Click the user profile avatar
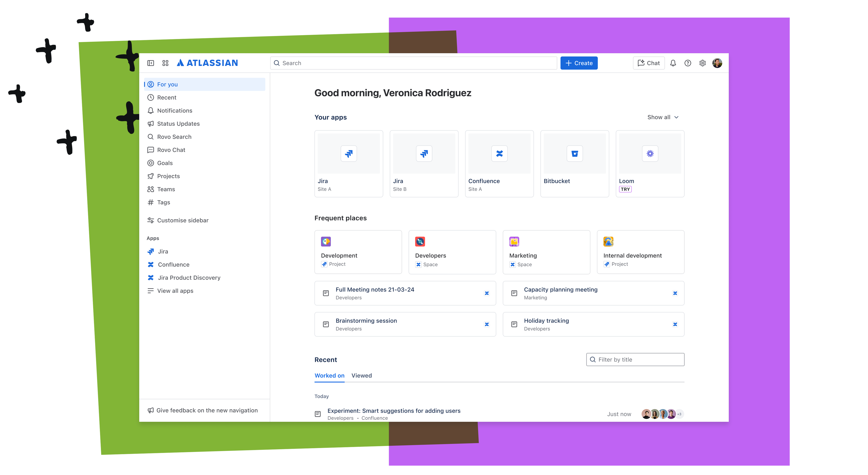 [717, 63]
